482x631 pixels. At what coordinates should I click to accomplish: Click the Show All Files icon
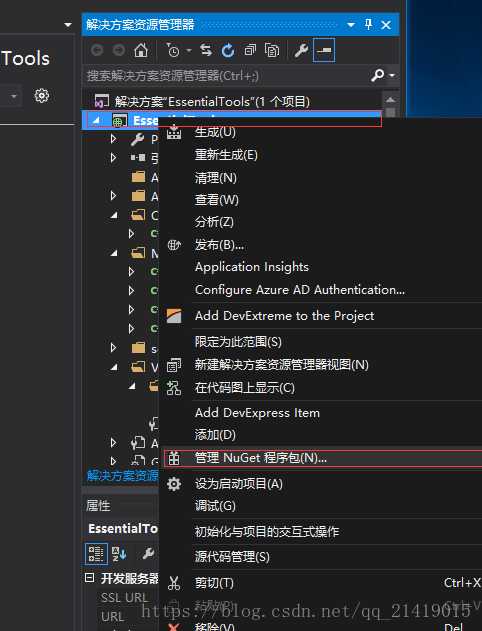click(272, 50)
